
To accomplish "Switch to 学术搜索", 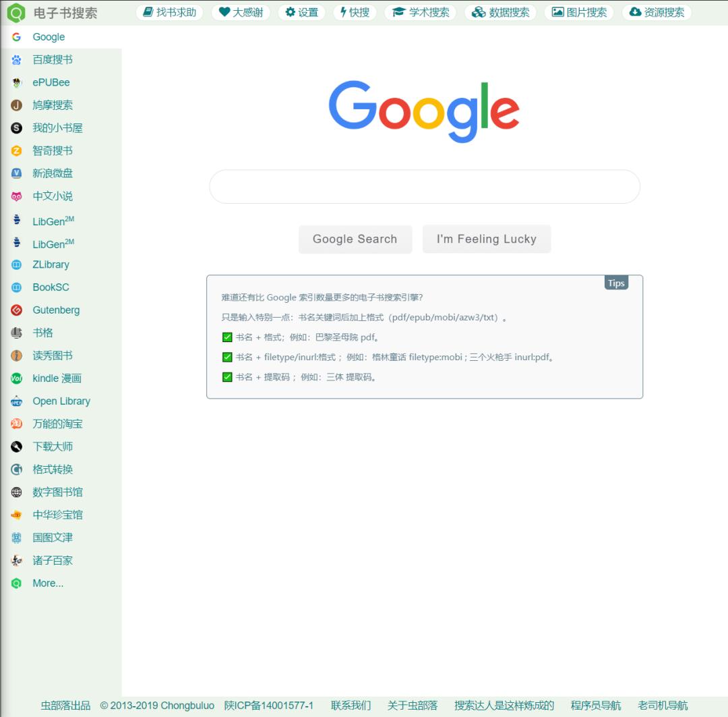I will (421, 12).
